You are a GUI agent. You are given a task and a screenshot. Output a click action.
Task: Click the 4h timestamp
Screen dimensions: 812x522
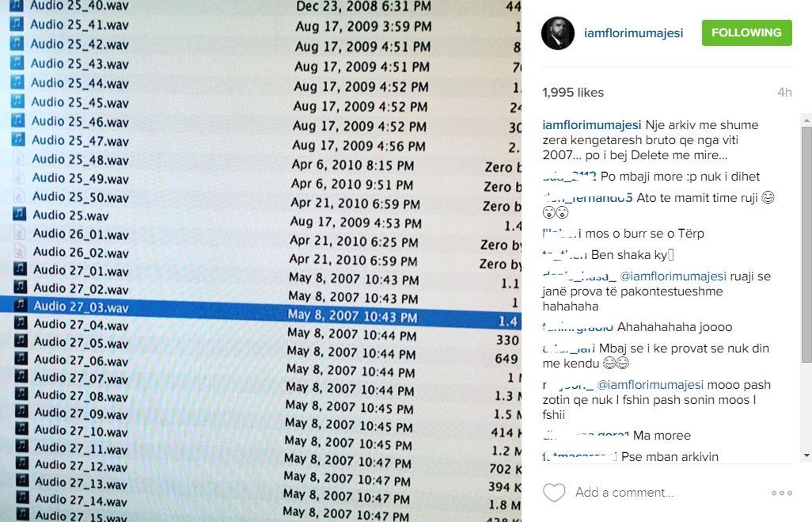pos(784,93)
